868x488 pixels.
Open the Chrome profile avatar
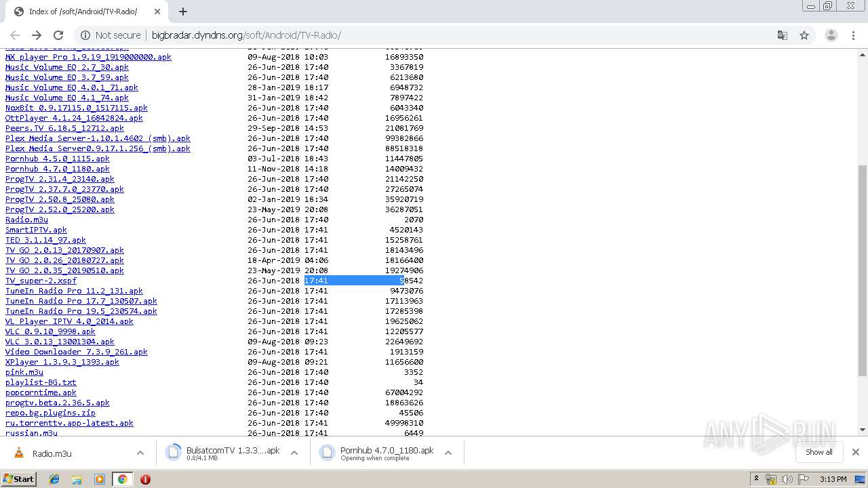[x=831, y=35]
